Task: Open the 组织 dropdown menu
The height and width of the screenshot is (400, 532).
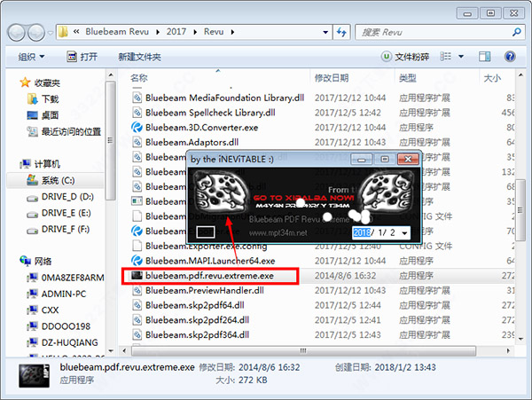Action: click(x=31, y=57)
